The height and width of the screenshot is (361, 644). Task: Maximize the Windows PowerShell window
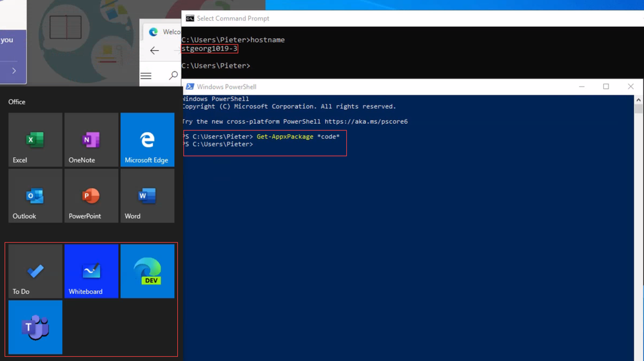point(606,86)
